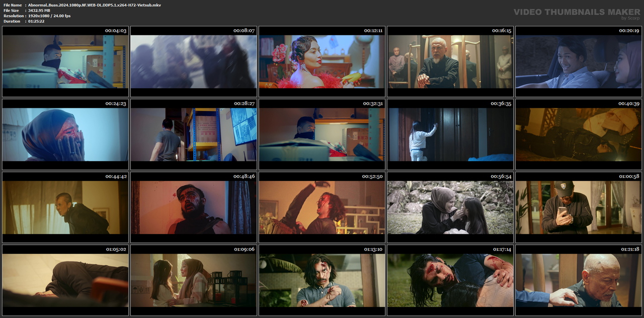Click the 'File Name' header label
644x318 pixels.
13,5
